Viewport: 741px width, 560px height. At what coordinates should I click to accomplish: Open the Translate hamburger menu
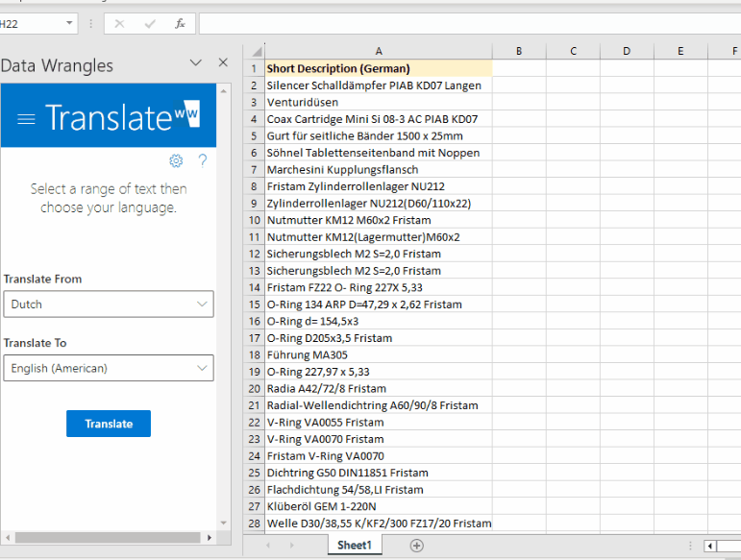[x=26, y=119]
